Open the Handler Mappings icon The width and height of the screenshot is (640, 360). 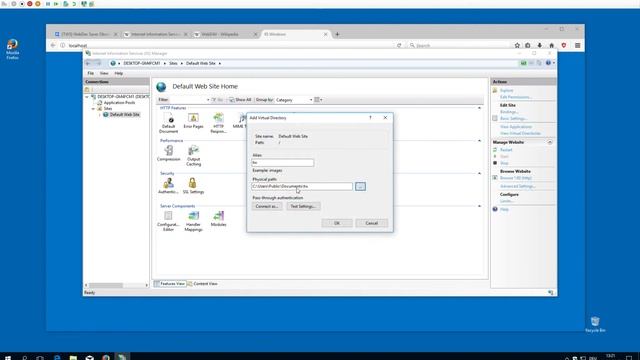tap(193, 221)
